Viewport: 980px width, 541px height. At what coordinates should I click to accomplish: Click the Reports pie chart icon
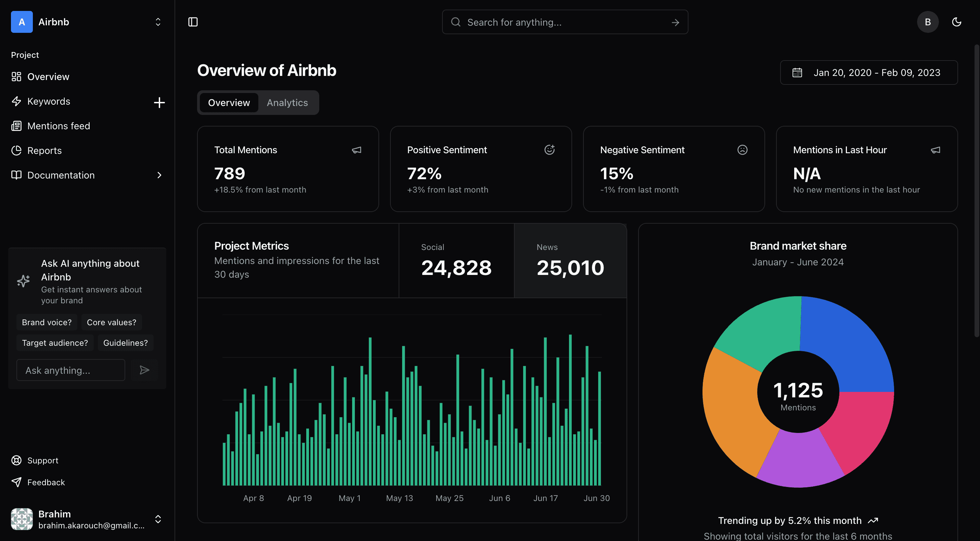coord(16,150)
